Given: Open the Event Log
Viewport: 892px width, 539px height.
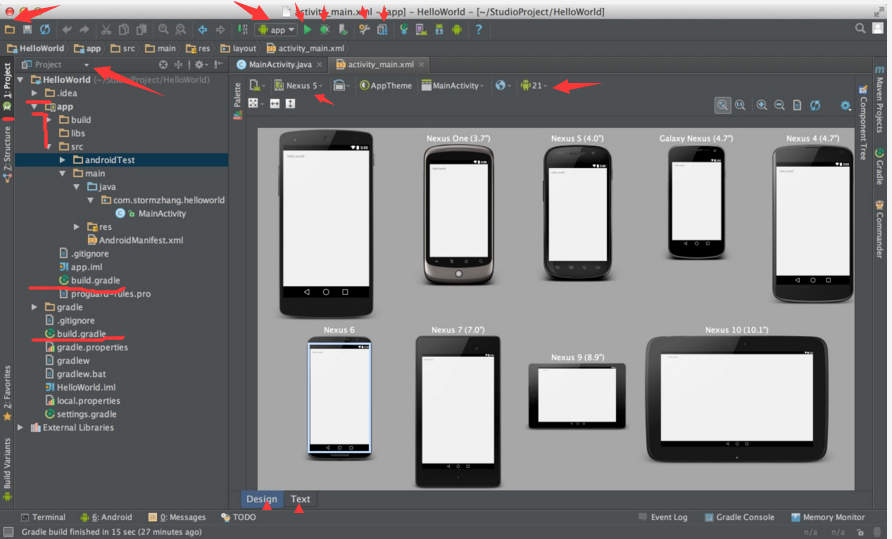Looking at the screenshot, I should 663,517.
